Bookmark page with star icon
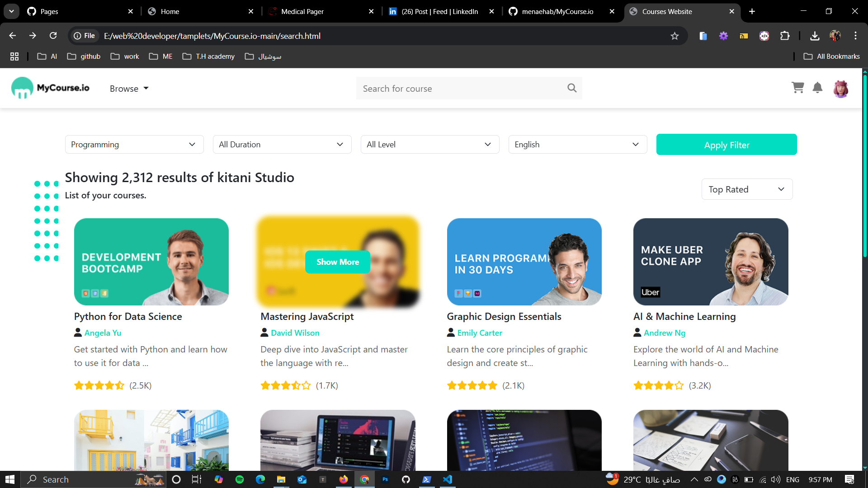Screen dimensions: 868x488 675,36
